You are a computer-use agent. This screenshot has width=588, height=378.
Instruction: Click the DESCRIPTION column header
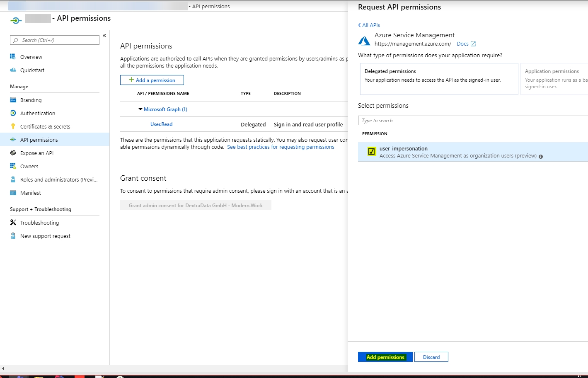287,94
